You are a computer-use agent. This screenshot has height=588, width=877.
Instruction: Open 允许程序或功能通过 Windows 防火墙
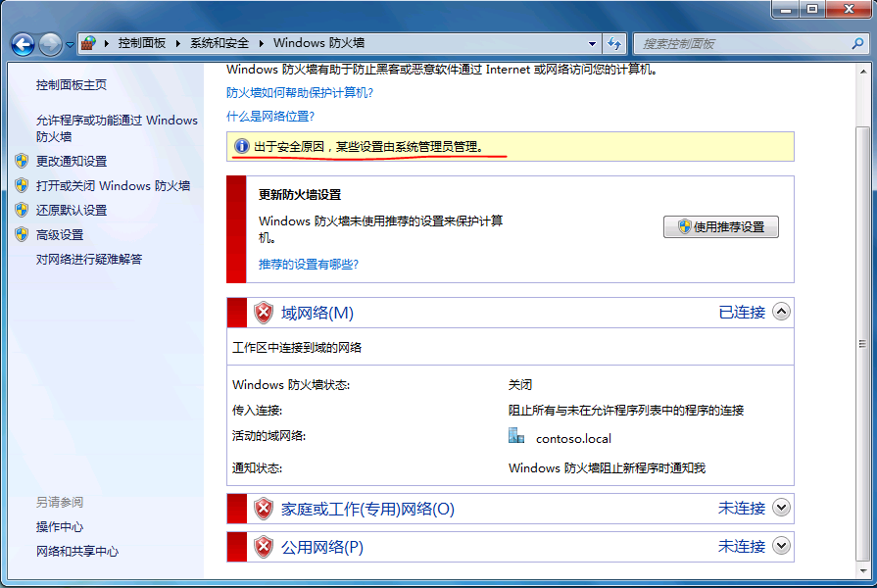(117, 128)
